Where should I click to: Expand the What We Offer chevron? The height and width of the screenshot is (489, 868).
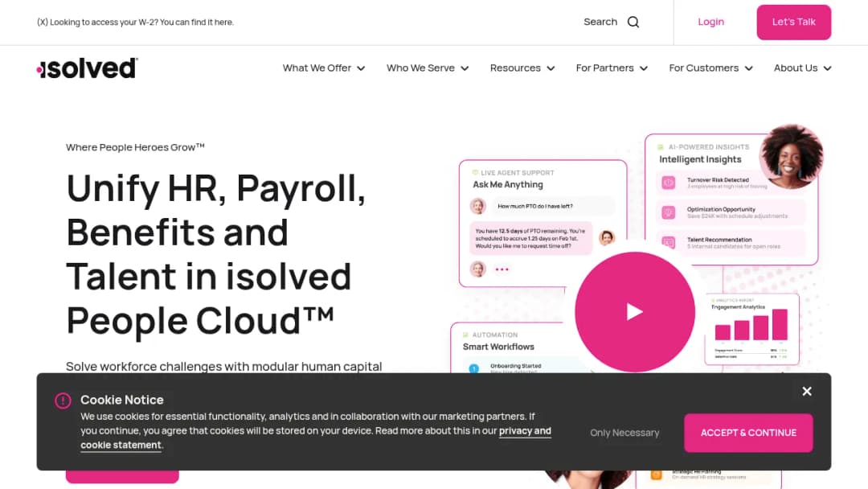point(361,68)
